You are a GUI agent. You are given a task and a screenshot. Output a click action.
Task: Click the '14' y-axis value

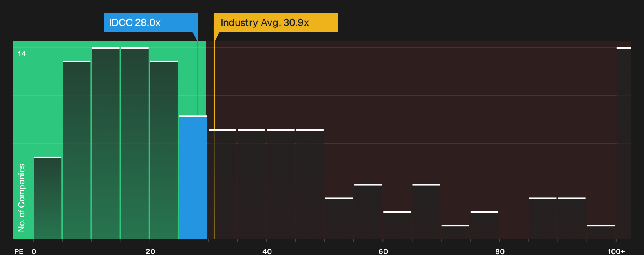22,54
